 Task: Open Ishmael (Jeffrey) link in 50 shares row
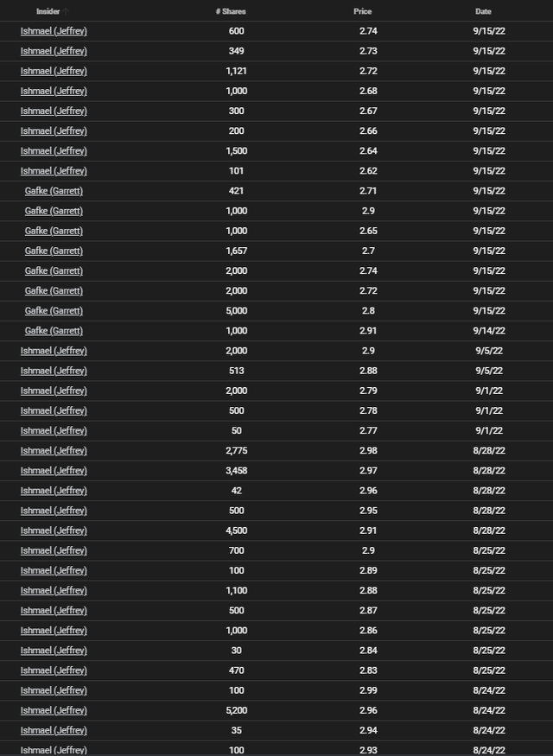54,431
